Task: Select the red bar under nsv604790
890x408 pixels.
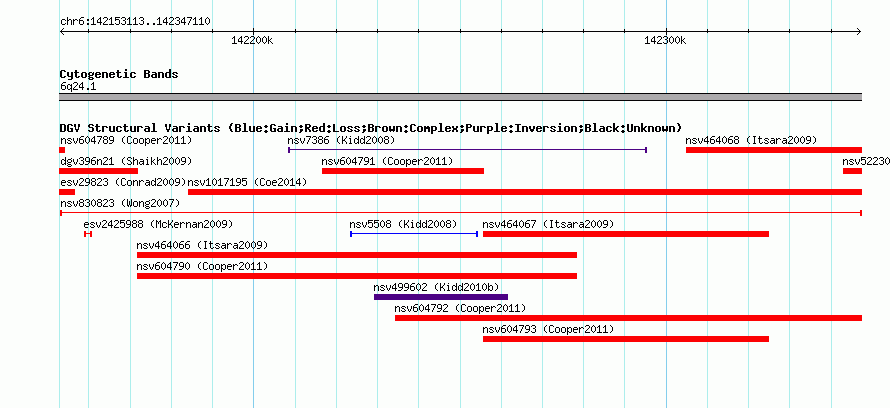Action: 356,276
